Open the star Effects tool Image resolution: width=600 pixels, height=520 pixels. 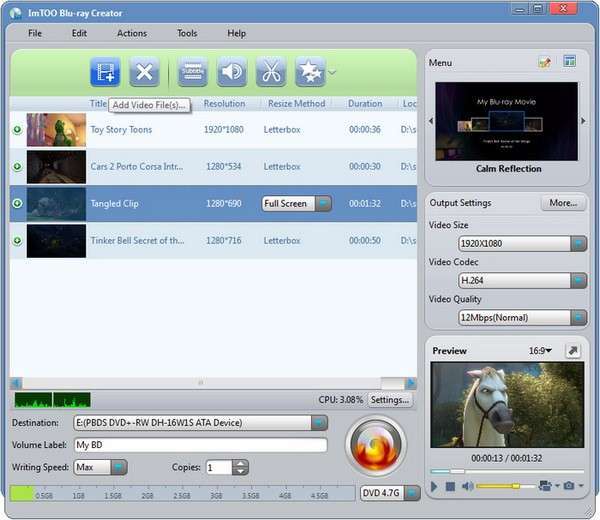point(310,72)
